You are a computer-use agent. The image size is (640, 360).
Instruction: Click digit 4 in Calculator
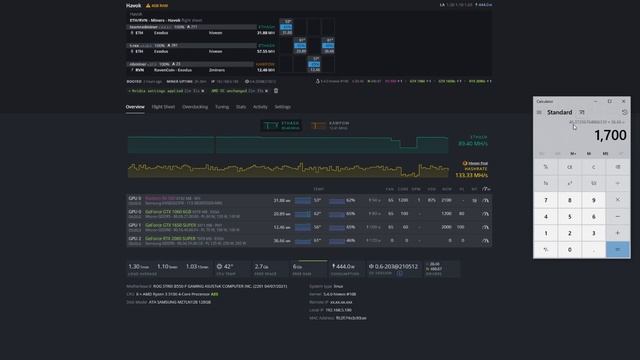[x=546, y=216]
